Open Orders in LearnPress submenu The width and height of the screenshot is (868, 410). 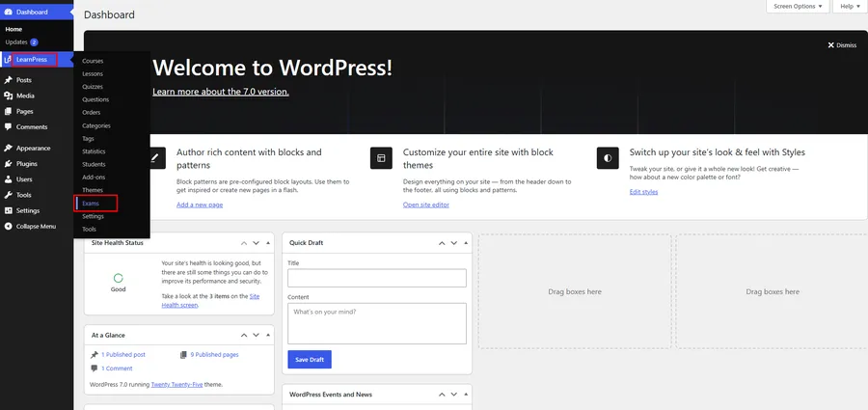92,113
